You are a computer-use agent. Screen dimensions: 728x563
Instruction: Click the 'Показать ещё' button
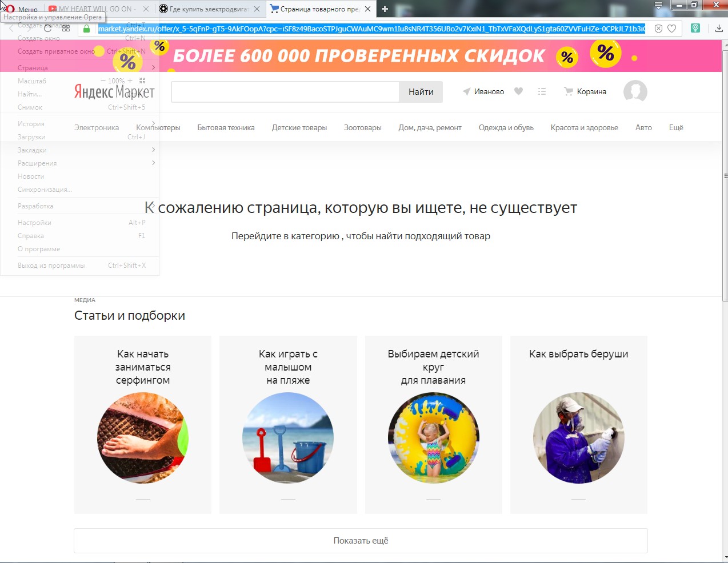pyautogui.click(x=361, y=541)
